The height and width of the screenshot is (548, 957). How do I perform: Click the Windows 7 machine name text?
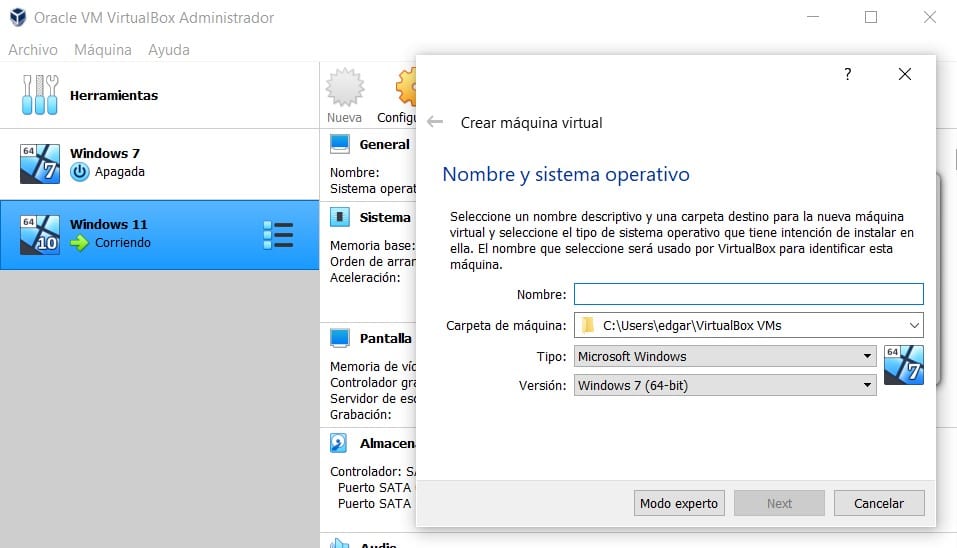(x=105, y=153)
